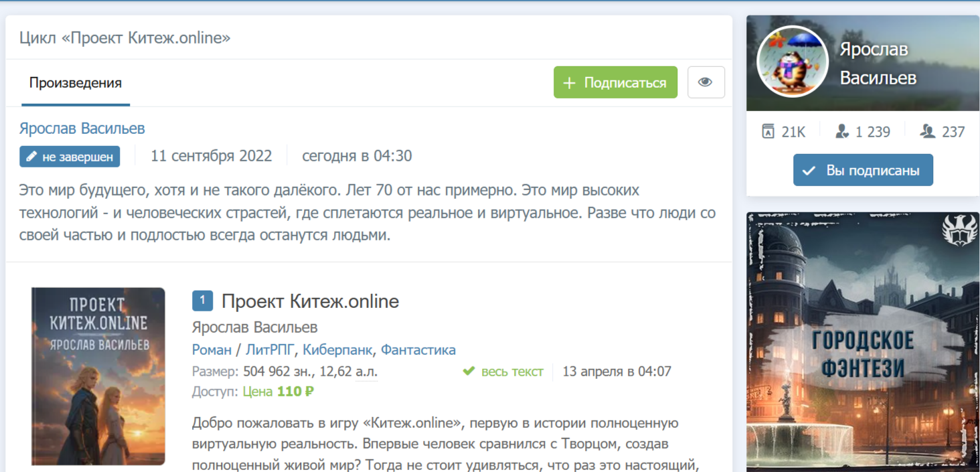The height and width of the screenshot is (472, 980).
Task: Click the Городское фэнтези banner
Action: tap(862, 353)
